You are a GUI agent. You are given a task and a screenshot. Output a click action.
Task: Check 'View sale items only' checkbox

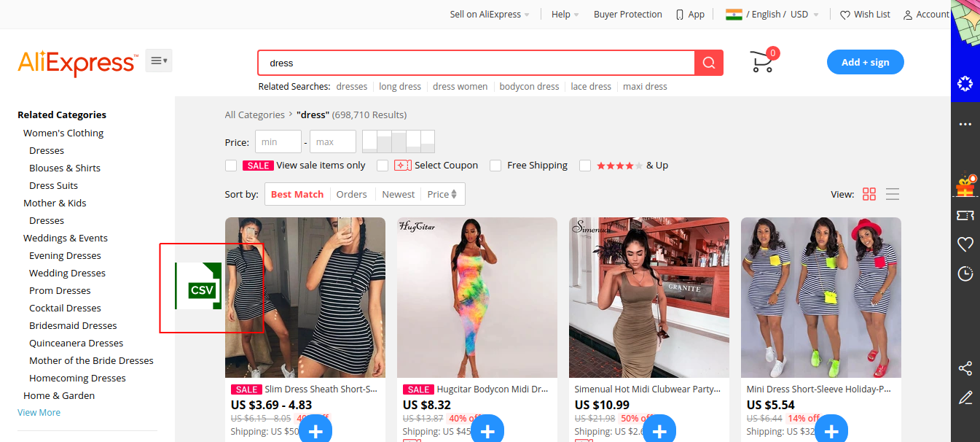pos(231,166)
